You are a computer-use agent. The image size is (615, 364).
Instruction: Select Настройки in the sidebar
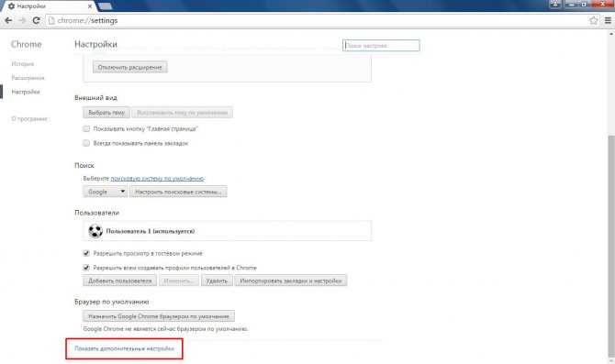point(26,92)
